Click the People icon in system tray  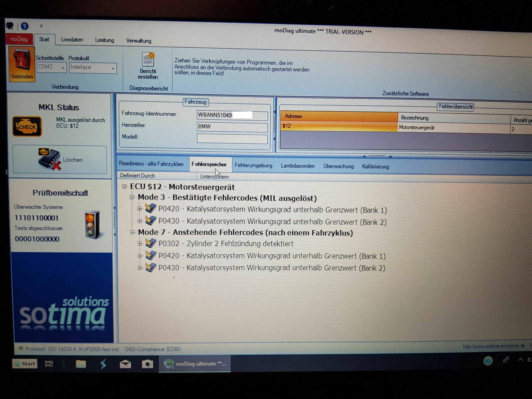pos(506,360)
